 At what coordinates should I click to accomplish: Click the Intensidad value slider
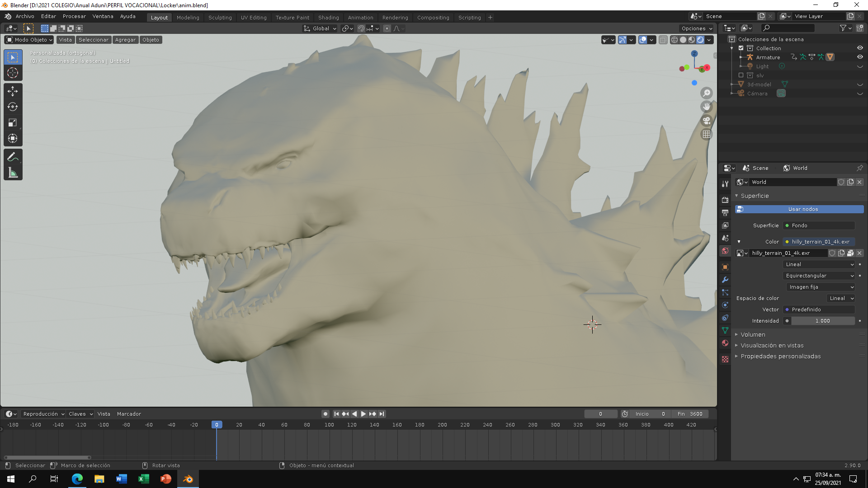[822, 321]
